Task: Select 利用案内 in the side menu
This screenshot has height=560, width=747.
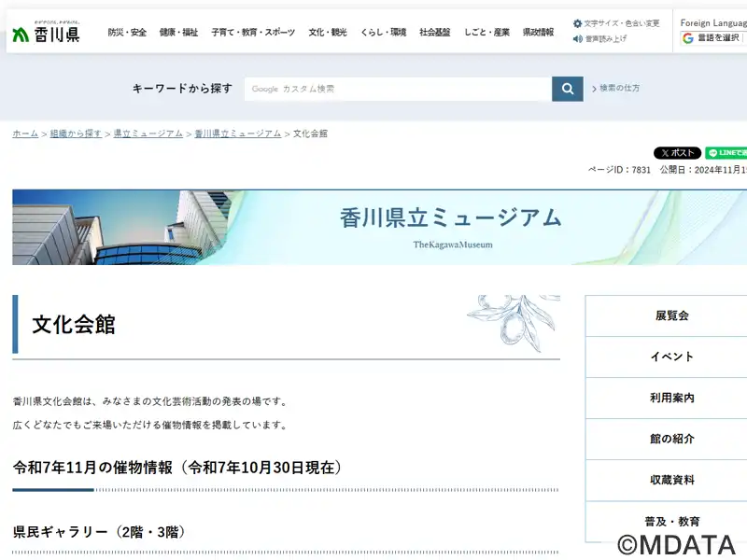Action: pyautogui.click(x=671, y=398)
